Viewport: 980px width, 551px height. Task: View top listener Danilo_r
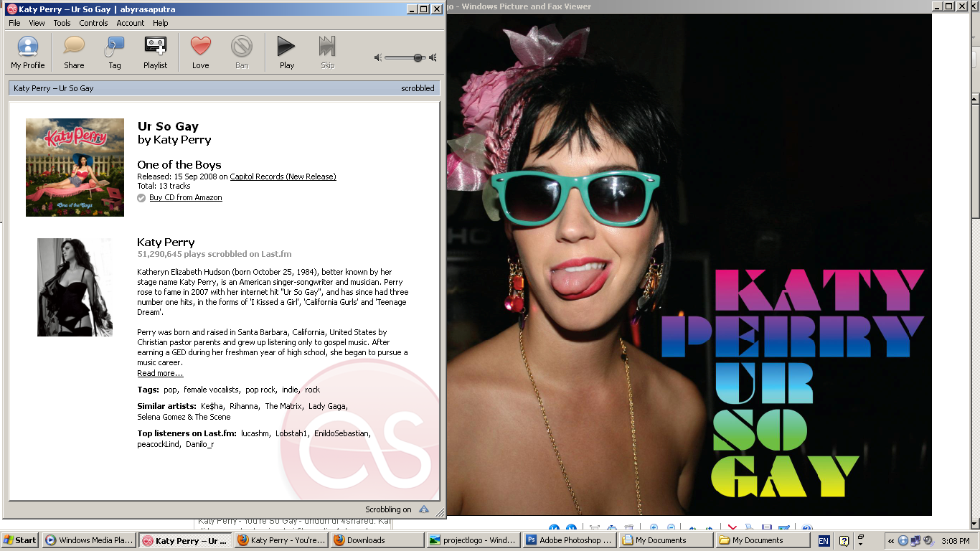point(199,444)
